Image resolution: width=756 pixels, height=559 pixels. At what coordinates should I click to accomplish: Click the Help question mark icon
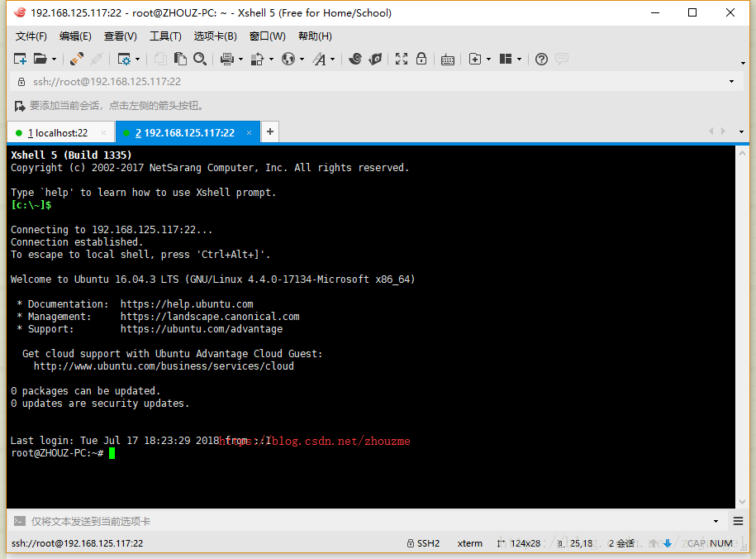541,59
